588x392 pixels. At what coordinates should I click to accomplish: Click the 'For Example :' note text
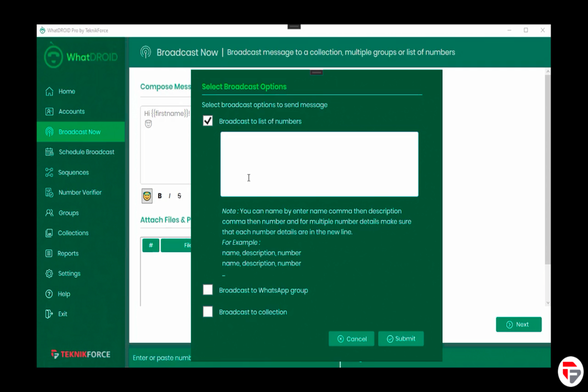pos(241,243)
